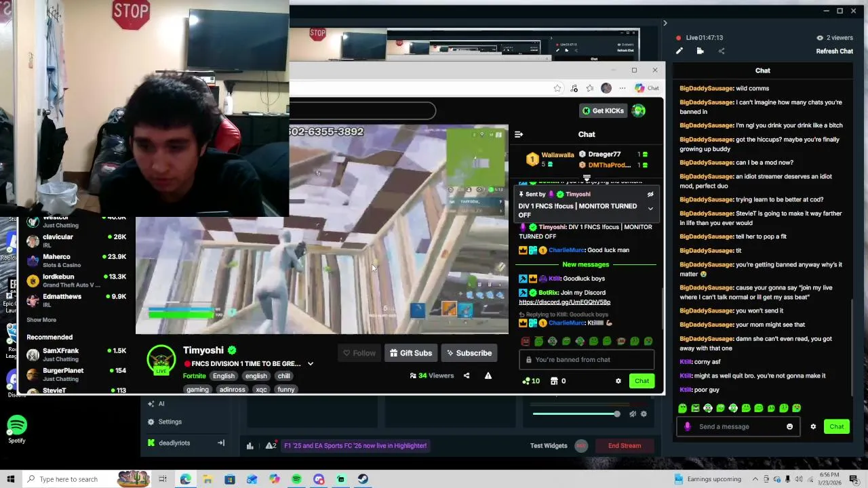Screen dimensions: 868x488
Task: Click the viewers eye icon in the right panel
Action: coord(820,38)
